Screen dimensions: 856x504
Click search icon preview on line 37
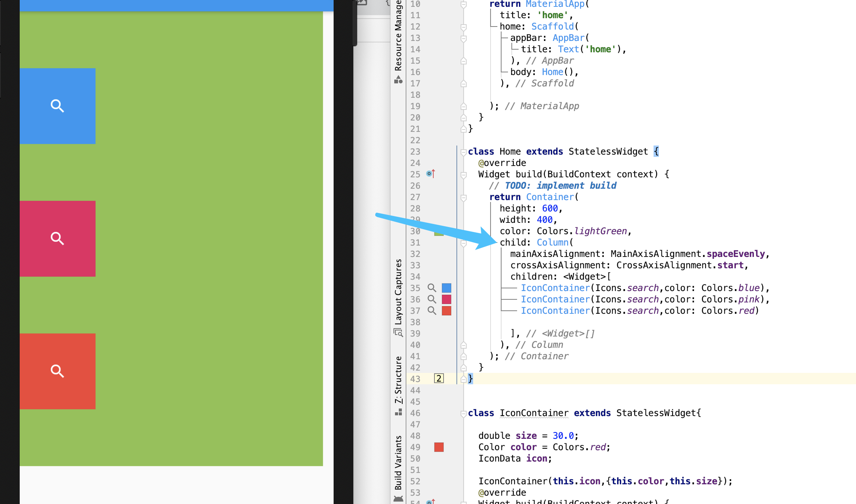pyautogui.click(x=431, y=311)
